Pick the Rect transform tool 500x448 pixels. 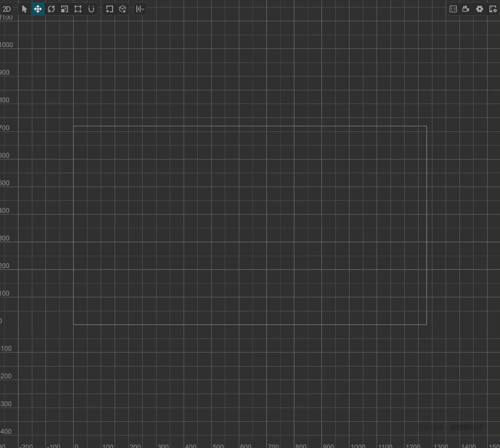tap(78, 9)
